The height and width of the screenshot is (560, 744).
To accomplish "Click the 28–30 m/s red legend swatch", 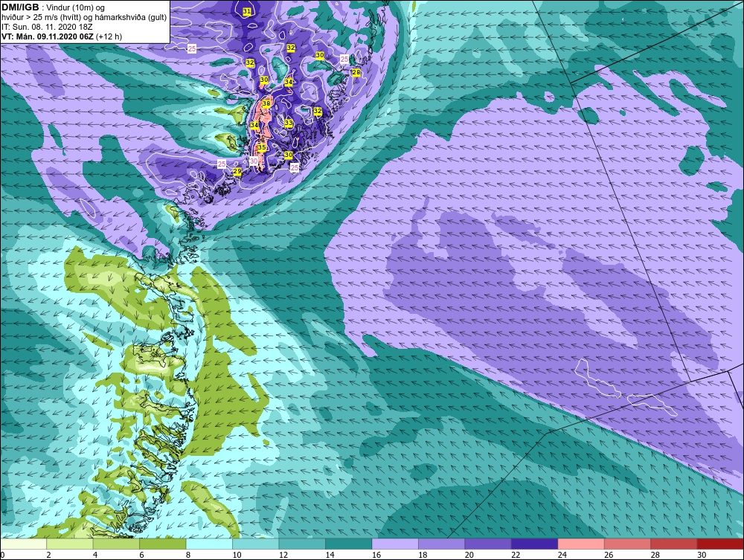I will point(674,544).
